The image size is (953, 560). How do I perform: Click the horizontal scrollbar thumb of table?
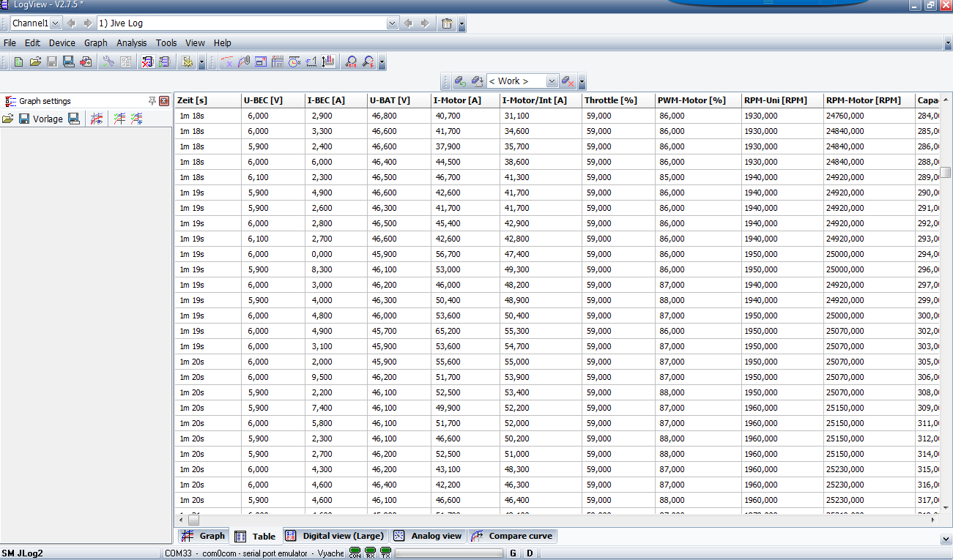(193, 519)
